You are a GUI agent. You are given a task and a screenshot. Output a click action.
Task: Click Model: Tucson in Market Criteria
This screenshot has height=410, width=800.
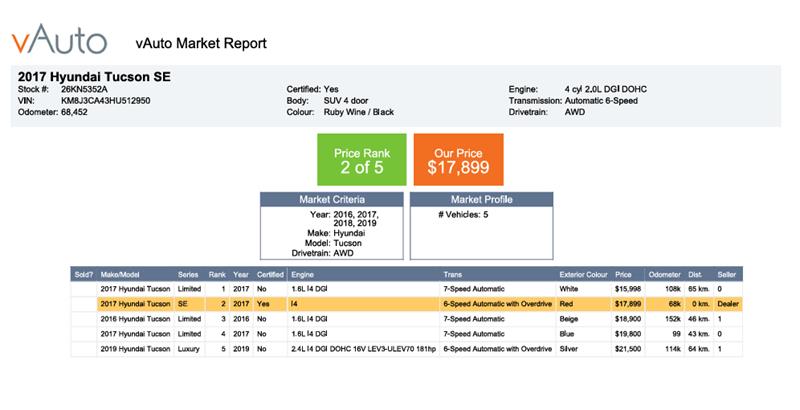tap(333, 243)
